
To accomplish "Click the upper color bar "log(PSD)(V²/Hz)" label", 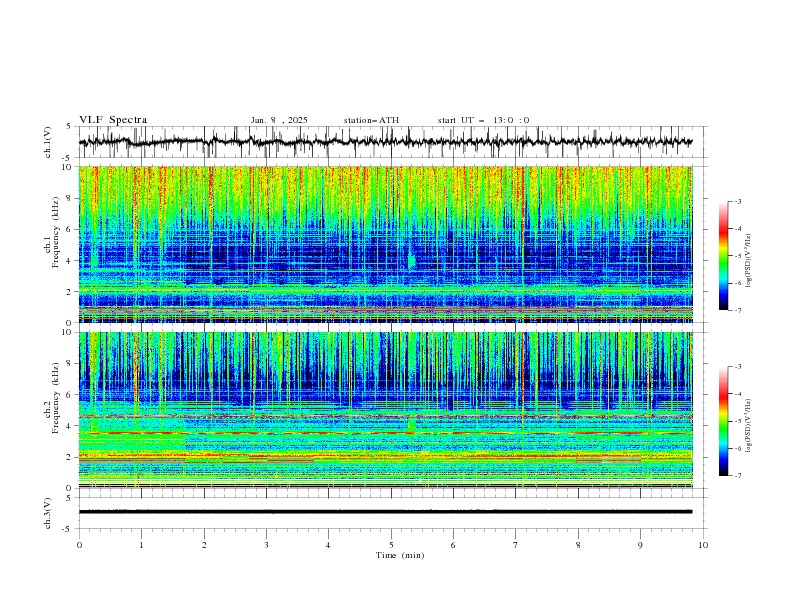I will pyautogui.click(x=749, y=261).
